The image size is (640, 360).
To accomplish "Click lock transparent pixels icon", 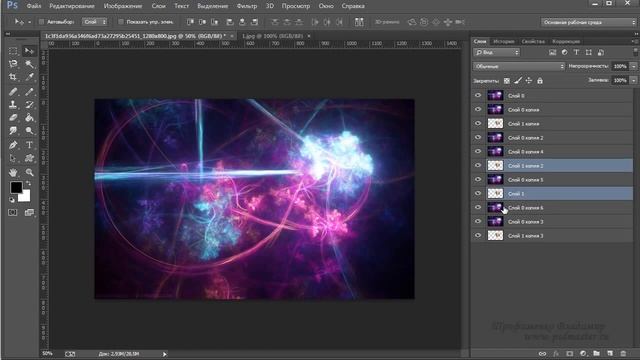I will (507, 81).
